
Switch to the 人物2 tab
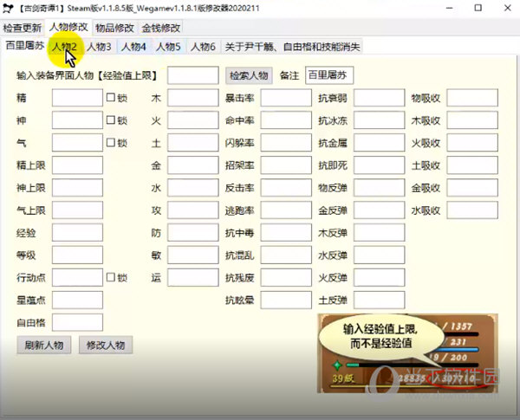point(64,46)
